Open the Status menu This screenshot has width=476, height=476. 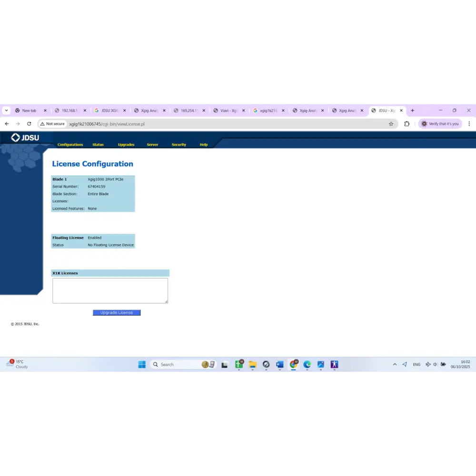tap(98, 145)
